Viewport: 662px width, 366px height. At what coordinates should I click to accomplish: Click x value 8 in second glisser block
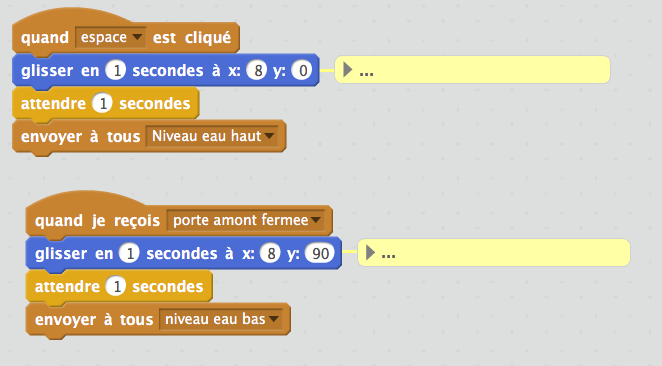click(x=271, y=253)
